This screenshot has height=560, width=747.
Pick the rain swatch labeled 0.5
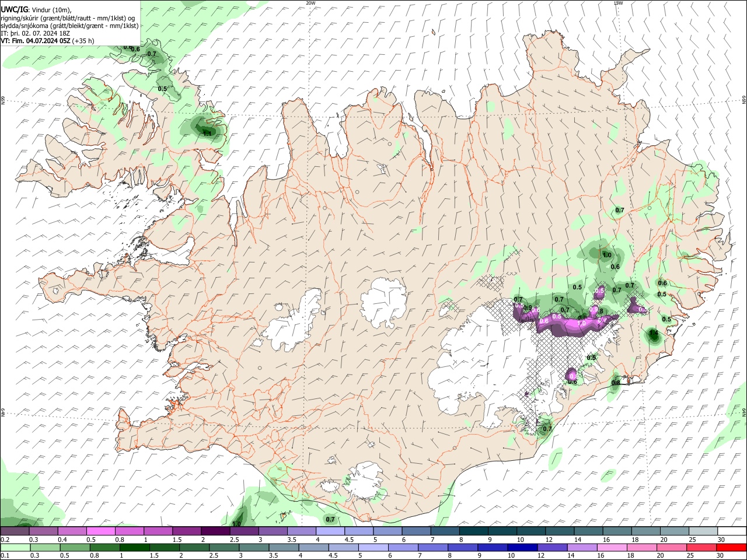coord(75,547)
